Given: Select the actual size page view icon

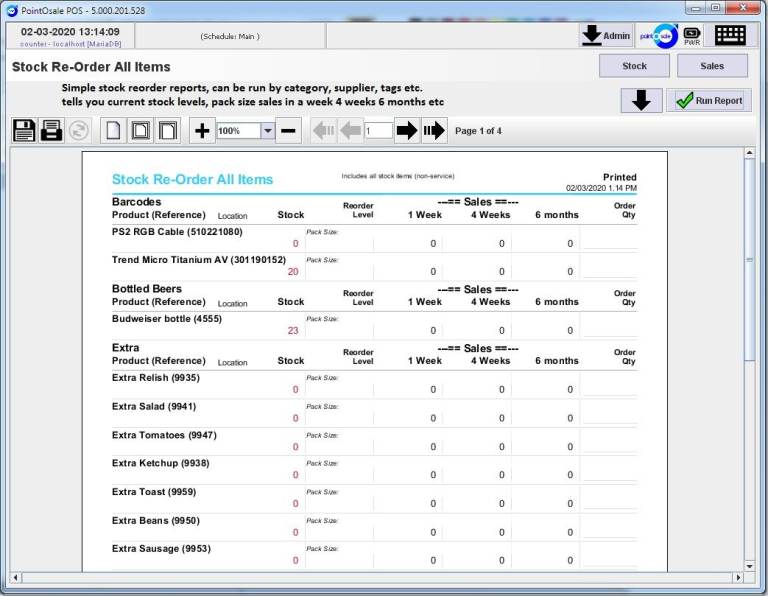Looking at the screenshot, I should (x=114, y=131).
